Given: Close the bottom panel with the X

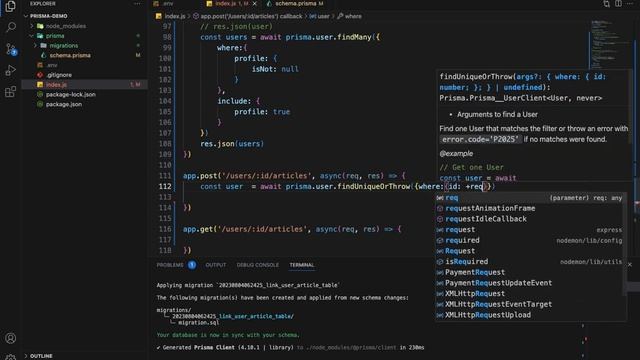Looking at the screenshot, I should 630,264.
